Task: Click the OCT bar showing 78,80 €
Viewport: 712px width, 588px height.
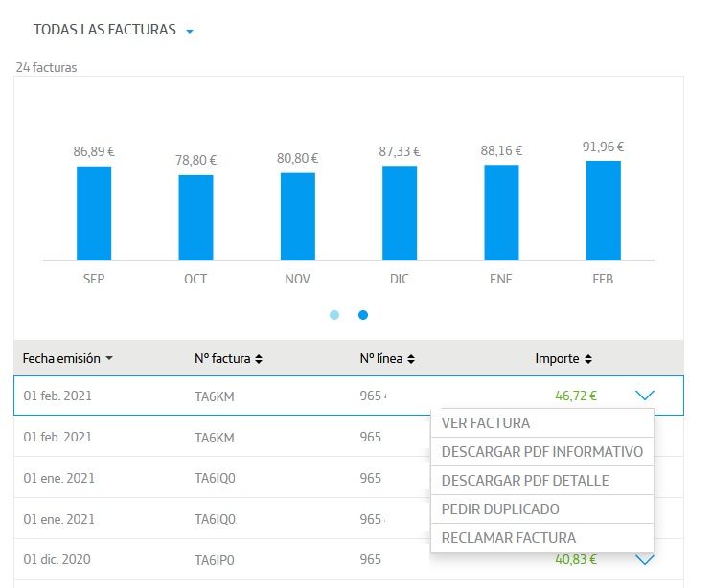Action: click(x=196, y=217)
